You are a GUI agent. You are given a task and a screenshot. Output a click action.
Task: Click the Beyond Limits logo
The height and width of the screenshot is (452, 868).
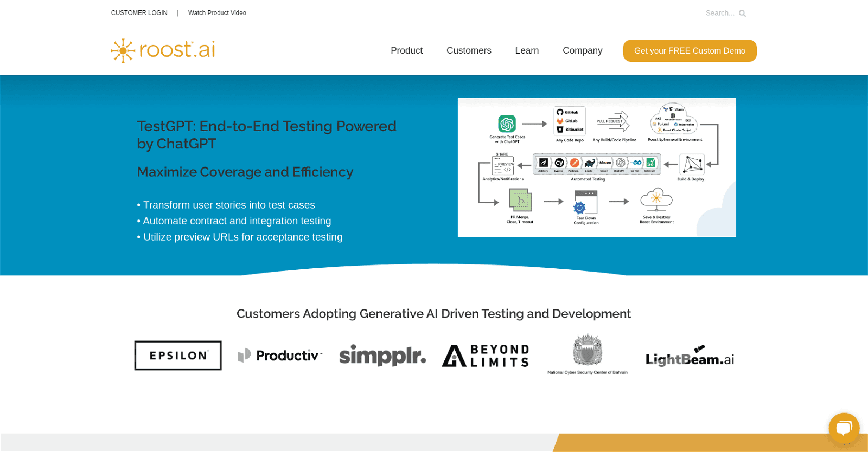pos(486,356)
